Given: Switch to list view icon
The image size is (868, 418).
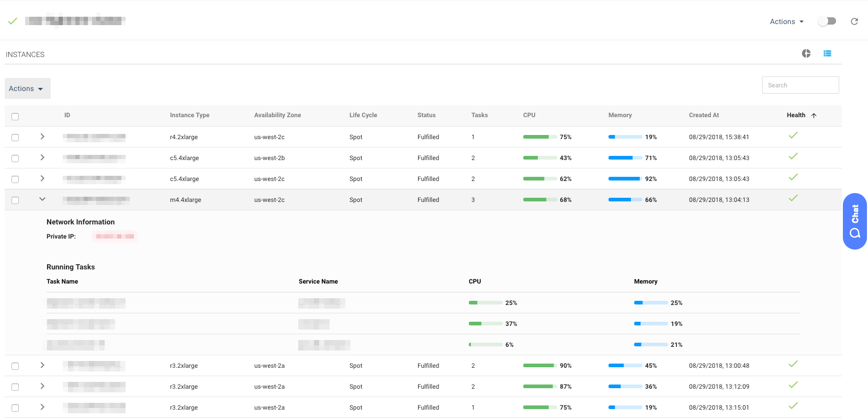Looking at the screenshot, I should pyautogui.click(x=827, y=53).
